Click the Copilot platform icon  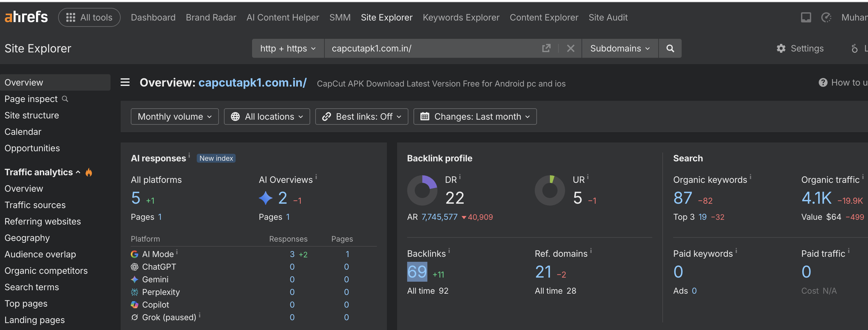click(x=135, y=304)
